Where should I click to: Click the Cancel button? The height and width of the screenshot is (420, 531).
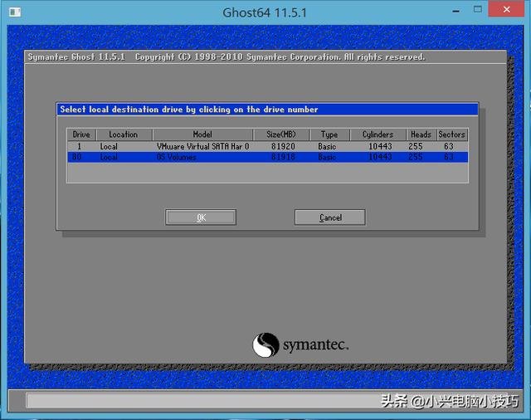(330, 217)
